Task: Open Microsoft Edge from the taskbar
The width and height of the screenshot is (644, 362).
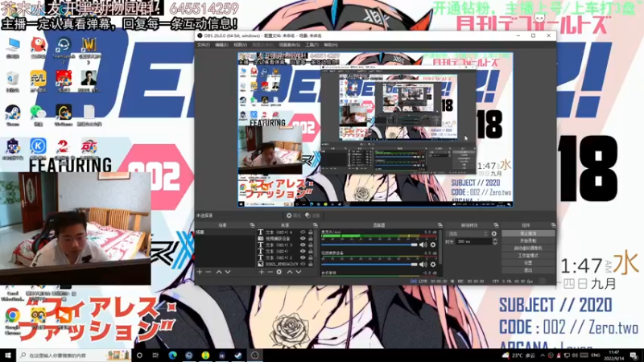Action: [172, 356]
